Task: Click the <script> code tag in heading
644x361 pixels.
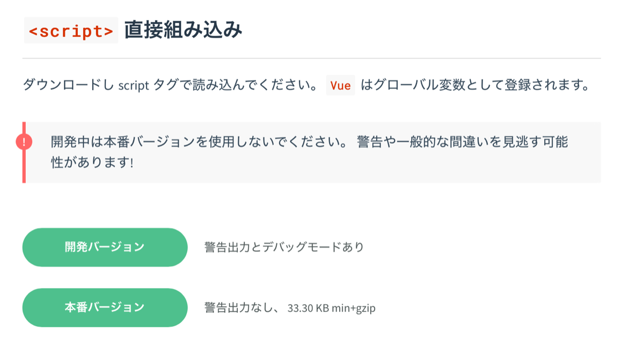Action: coord(71,31)
